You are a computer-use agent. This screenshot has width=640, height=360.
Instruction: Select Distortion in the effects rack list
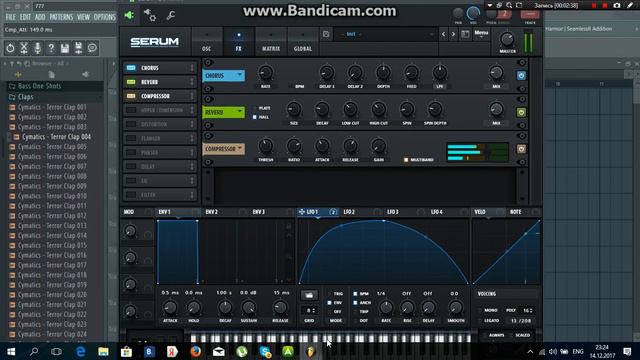click(160, 124)
